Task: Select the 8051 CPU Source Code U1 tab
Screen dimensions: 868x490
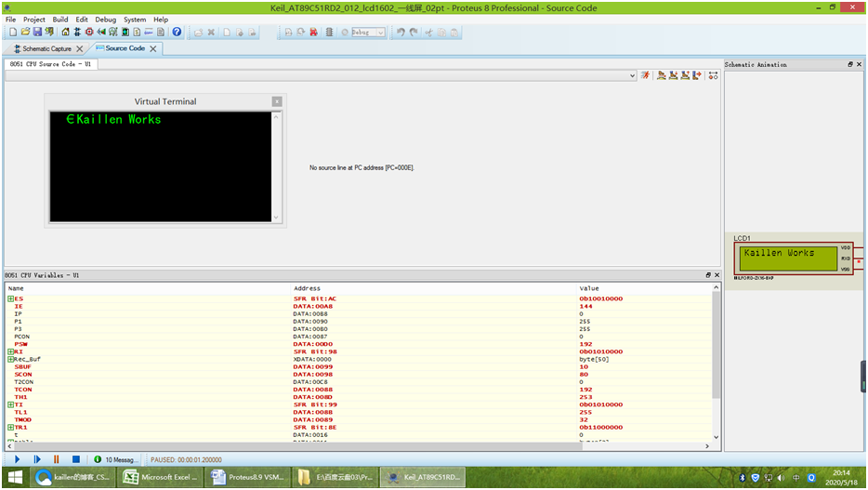Action: tap(50, 64)
